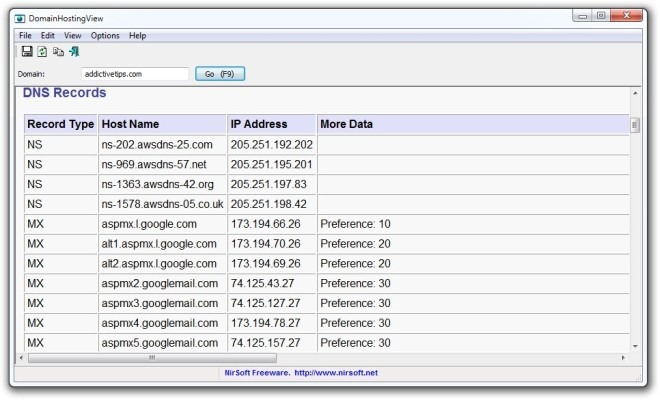The height and width of the screenshot is (400, 660).
Task: Maximize the DomainHostingView window
Action: [601, 16]
